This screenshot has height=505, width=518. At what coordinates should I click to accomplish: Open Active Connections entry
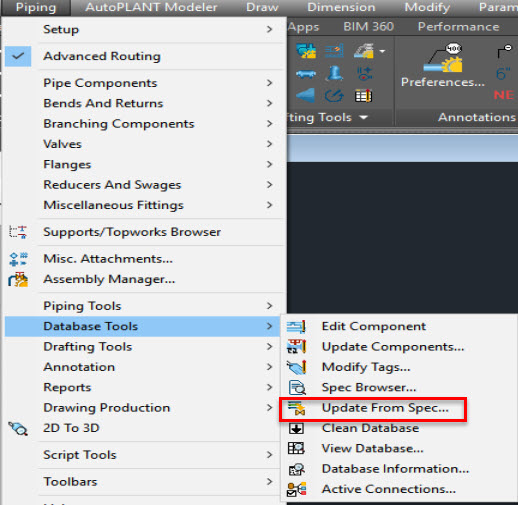pos(389,489)
